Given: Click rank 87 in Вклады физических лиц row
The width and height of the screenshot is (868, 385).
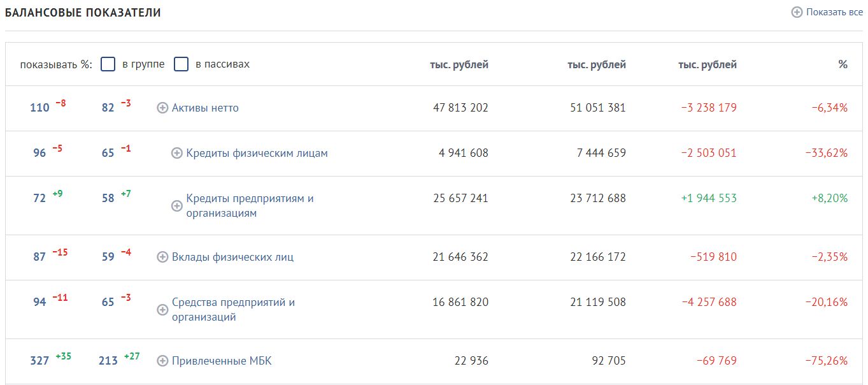Looking at the screenshot, I should coord(39,257).
